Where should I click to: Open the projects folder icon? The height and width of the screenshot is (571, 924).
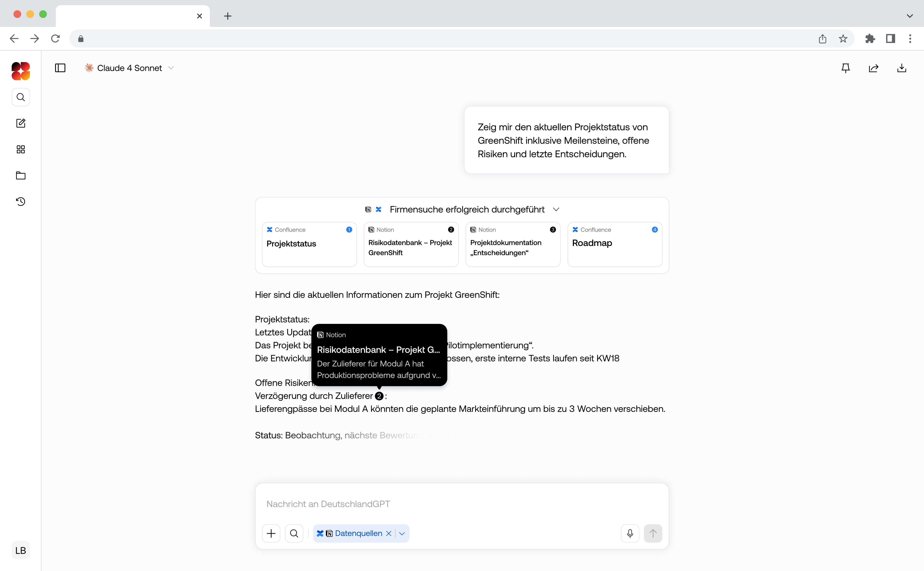click(x=20, y=175)
